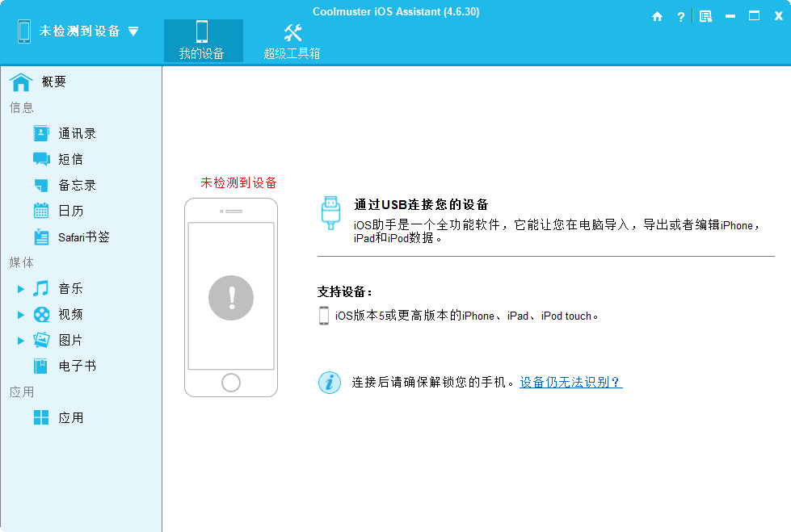Image resolution: width=791 pixels, height=532 pixels.
Task: Open help using the question mark icon
Action: [x=680, y=15]
